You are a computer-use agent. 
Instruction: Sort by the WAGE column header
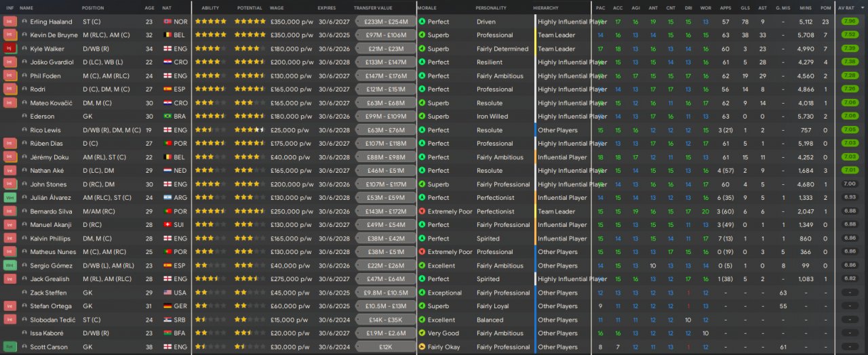[x=277, y=7]
